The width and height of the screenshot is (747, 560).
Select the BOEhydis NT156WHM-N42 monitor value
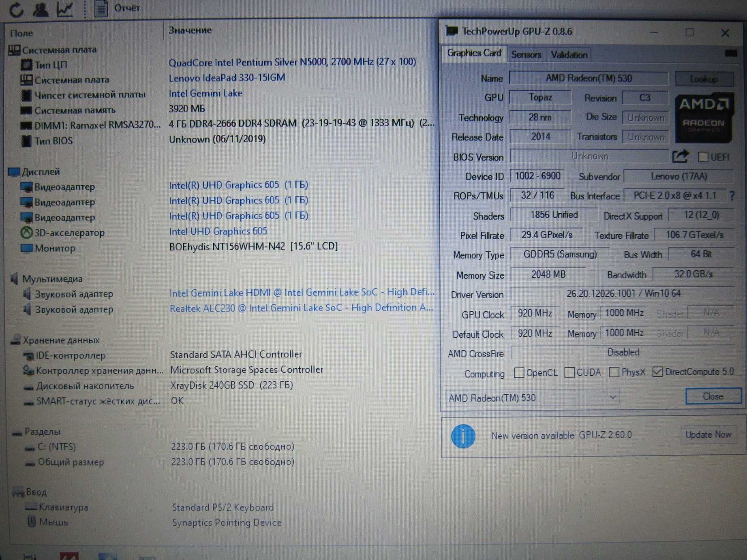253,246
